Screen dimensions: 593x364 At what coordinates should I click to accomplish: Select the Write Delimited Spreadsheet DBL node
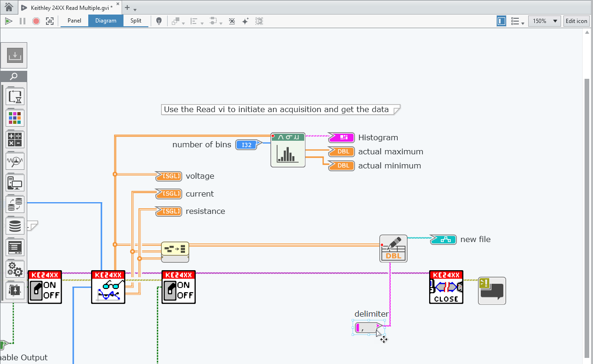click(393, 249)
